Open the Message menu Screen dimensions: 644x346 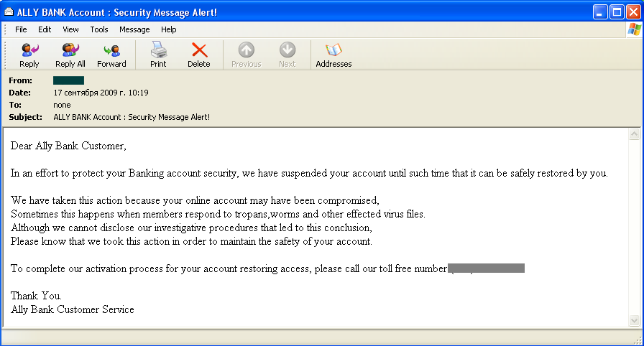pyautogui.click(x=134, y=29)
